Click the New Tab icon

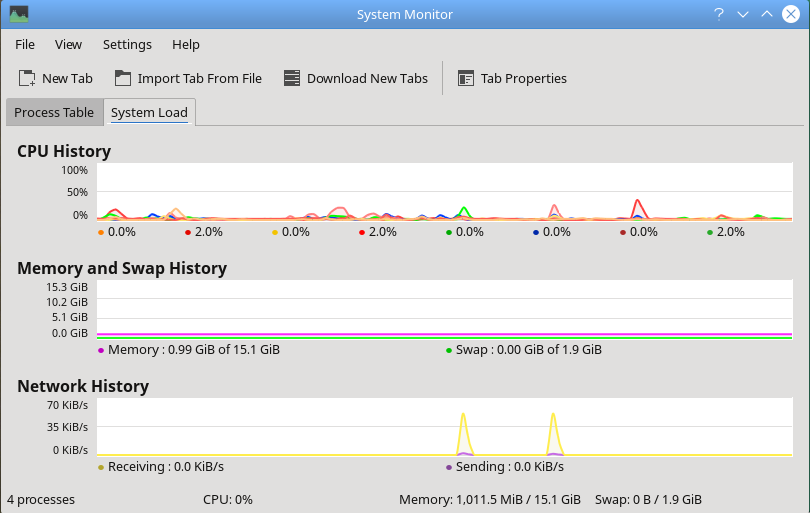click(x=27, y=78)
